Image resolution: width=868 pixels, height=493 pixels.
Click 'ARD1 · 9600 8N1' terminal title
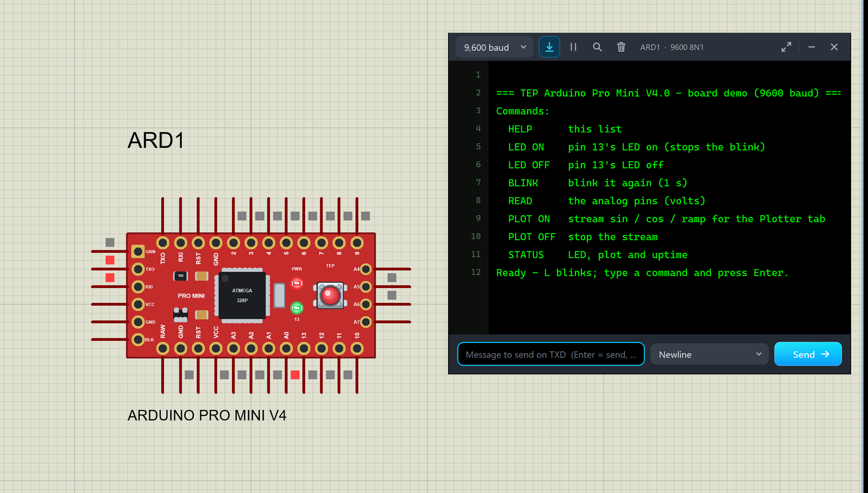pyautogui.click(x=672, y=47)
